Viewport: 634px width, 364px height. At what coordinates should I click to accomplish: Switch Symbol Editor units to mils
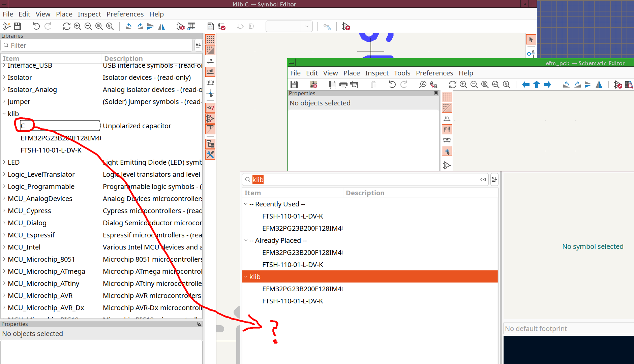tap(210, 72)
